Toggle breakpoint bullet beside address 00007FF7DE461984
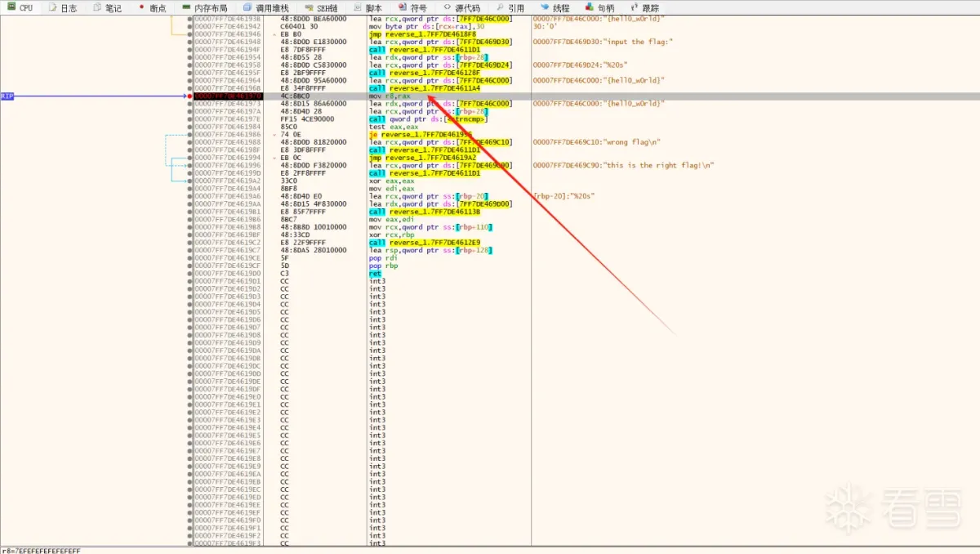This screenshot has height=554, width=980. pos(190,127)
